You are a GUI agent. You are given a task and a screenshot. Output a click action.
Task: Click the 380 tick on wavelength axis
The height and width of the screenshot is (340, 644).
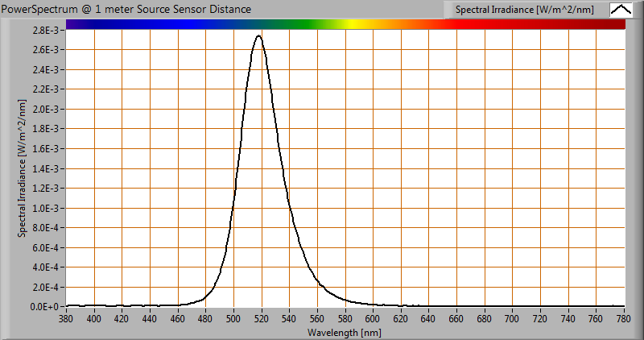tap(66, 319)
